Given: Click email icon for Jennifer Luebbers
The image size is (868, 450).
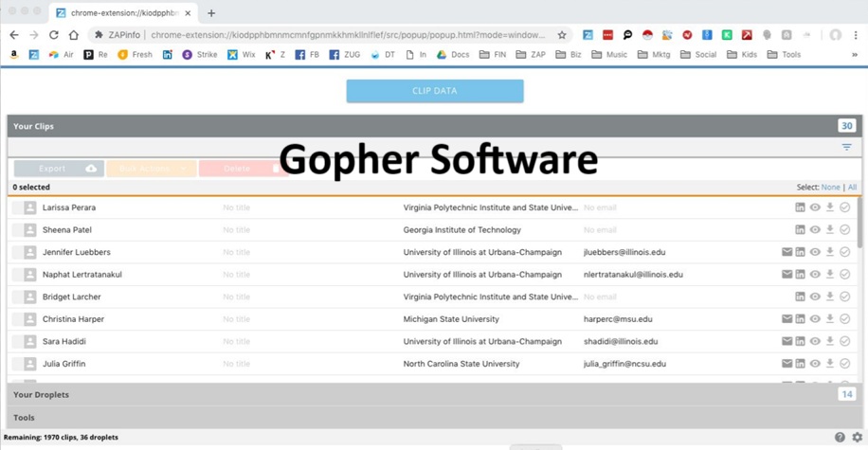Looking at the screenshot, I should point(787,252).
